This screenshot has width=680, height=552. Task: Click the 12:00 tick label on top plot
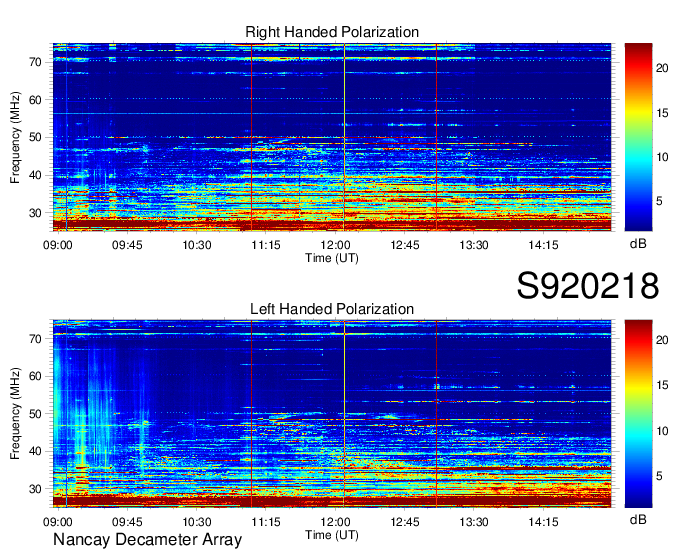[336, 245]
